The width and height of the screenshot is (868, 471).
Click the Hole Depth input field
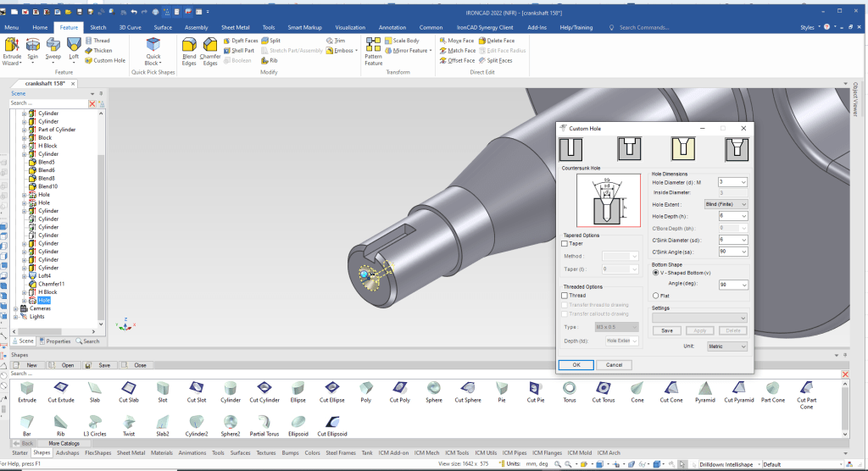(x=727, y=216)
